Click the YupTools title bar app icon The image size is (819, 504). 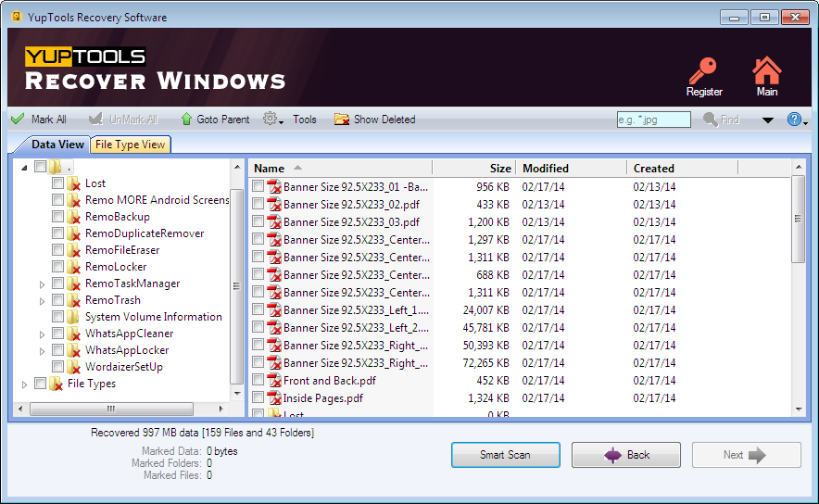17,17
